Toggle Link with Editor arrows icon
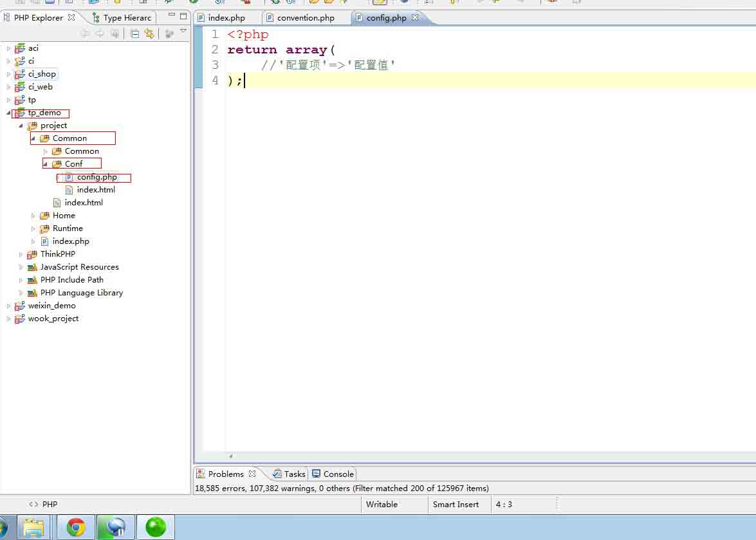756x540 pixels. tap(149, 33)
